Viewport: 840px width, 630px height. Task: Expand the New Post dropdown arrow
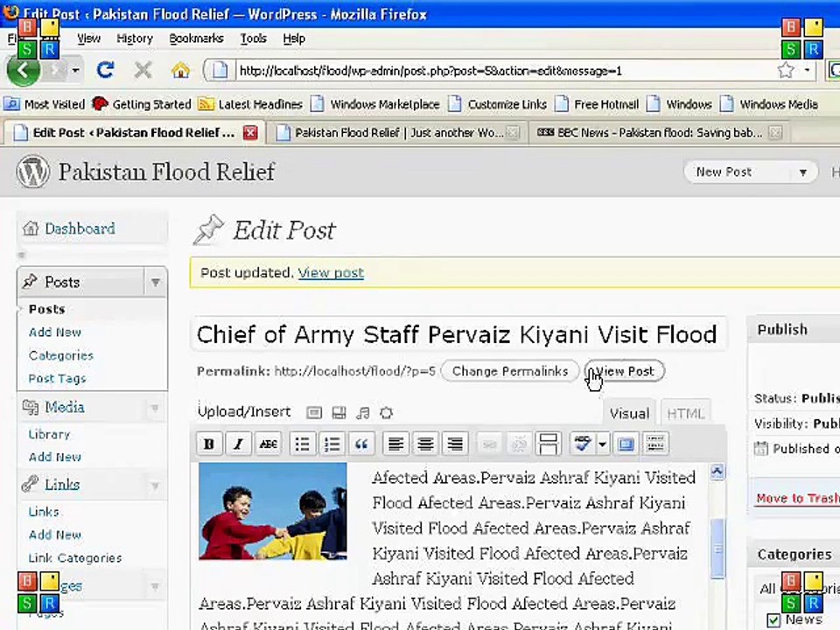(803, 172)
